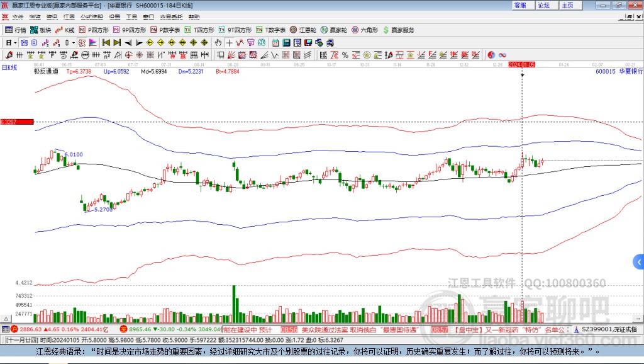Click the 赢家服务 dollar sign icon

(386, 30)
